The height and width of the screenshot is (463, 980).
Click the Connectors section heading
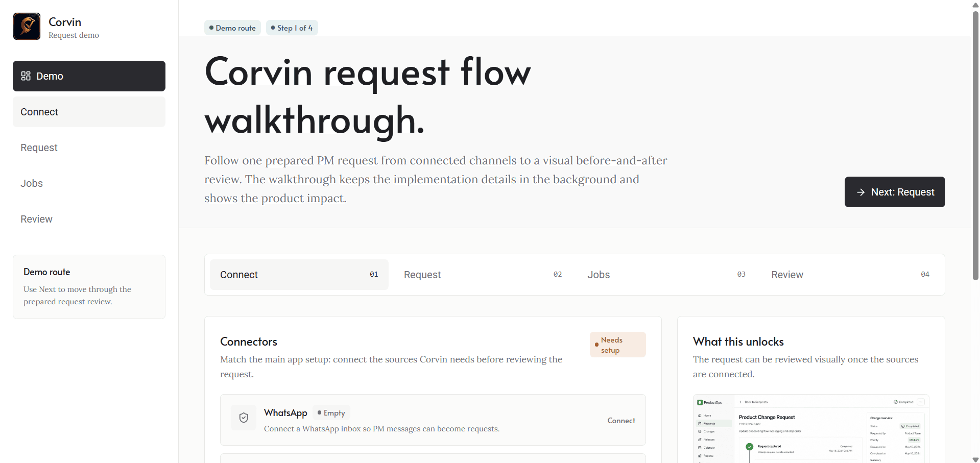[249, 342]
